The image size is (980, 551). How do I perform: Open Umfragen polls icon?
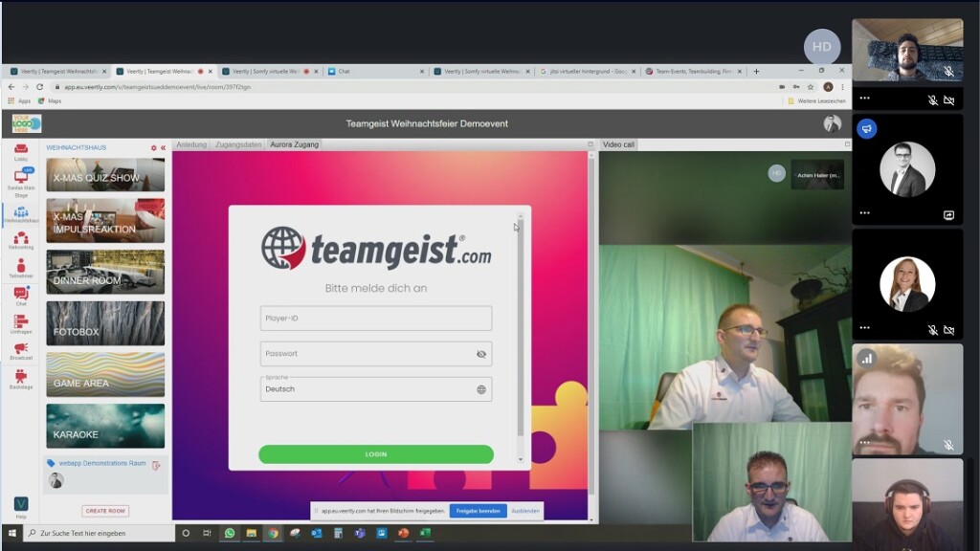pos(21,323)
